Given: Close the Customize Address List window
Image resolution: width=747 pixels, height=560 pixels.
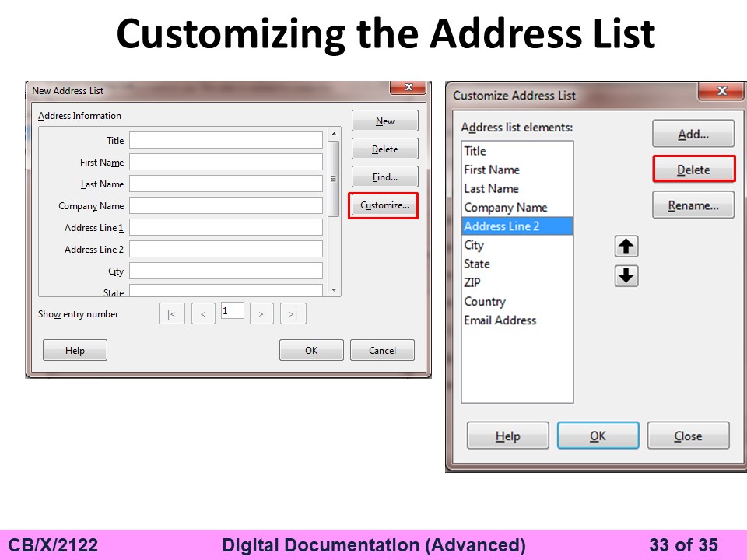Looking at the screenshot, I should pos(721,90).
